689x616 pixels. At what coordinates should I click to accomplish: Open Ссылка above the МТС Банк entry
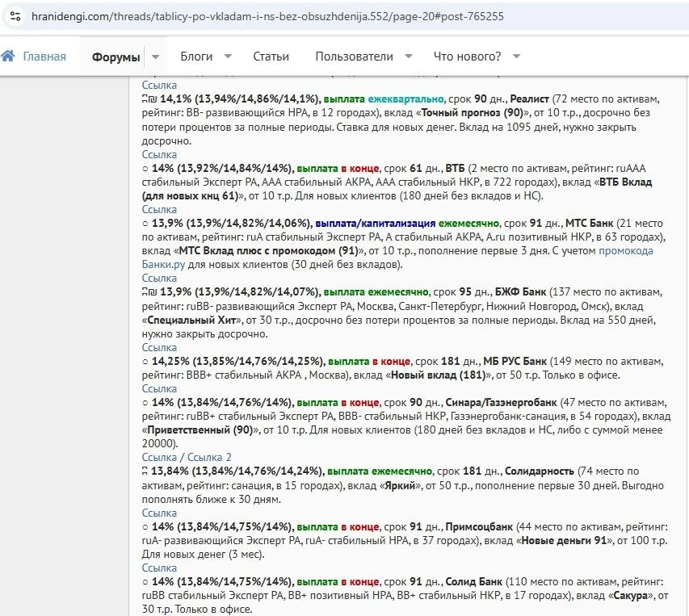pos(159,209)
